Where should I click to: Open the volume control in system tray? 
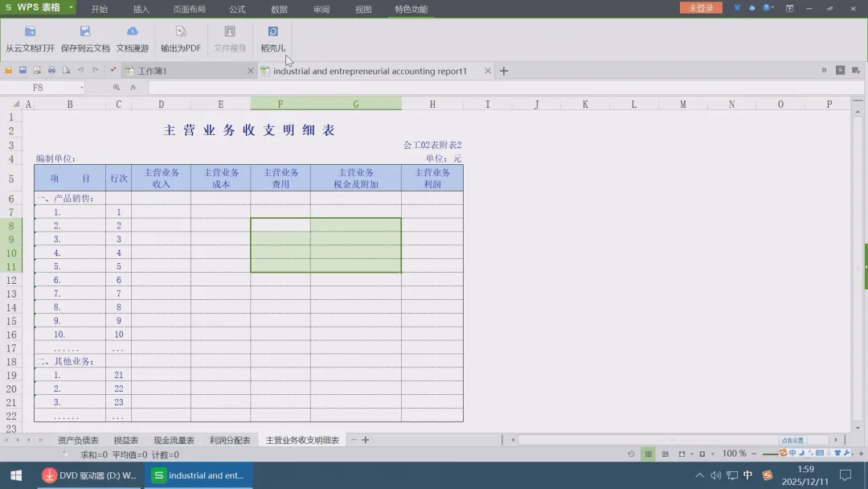point(715,475)
